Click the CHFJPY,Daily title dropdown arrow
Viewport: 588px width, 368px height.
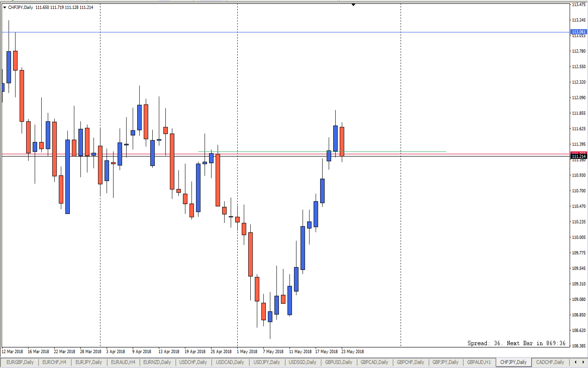click(x=4, y=7)
